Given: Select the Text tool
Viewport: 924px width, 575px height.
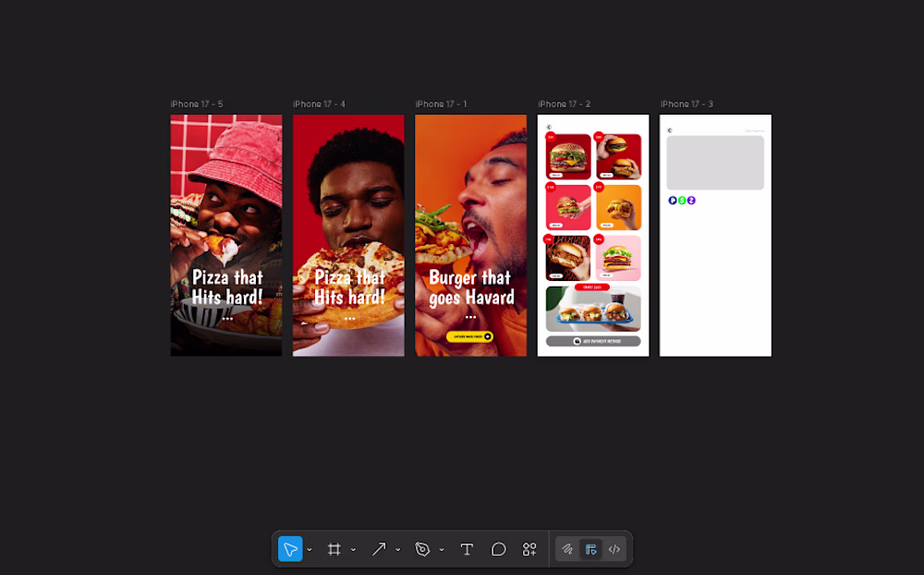Looking at the screenshot, I should coord(467,549).
